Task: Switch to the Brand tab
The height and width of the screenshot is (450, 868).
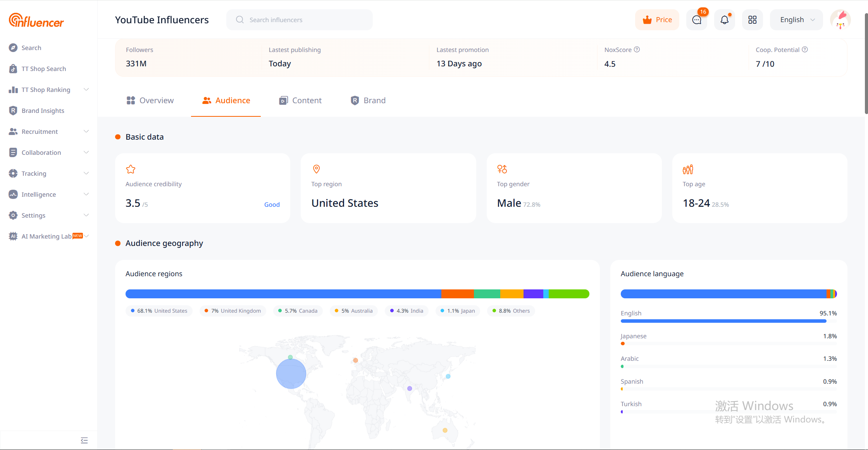Action: coord(368,100)
